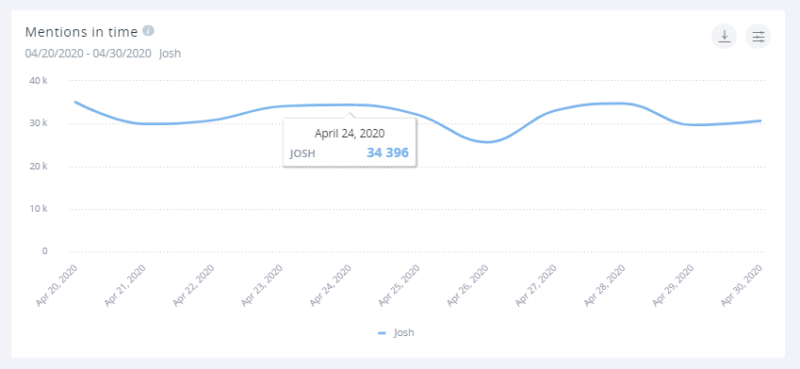Select the Apr 23, 2020 axis label
Viewport: 800px width, 369px height.
[262, 285]
